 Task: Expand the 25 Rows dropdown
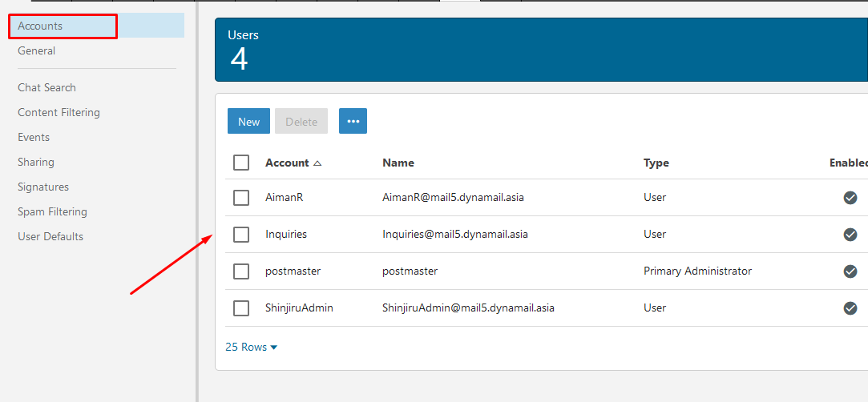click(x=252, y=348)
